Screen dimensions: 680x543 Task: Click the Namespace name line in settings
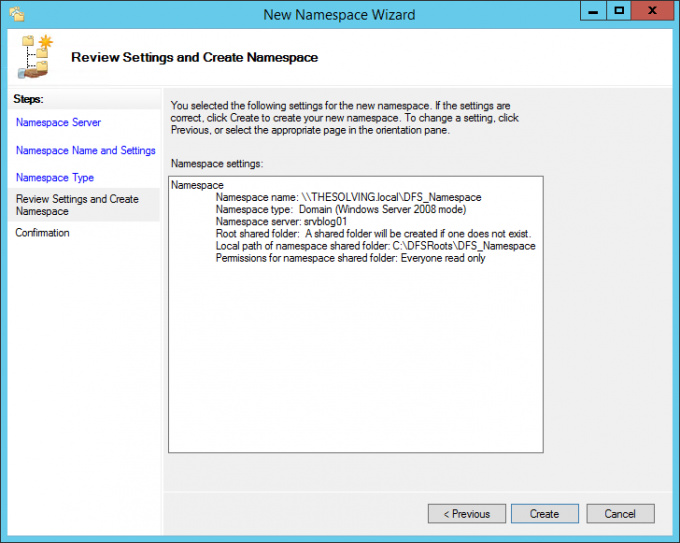point(348,198)
